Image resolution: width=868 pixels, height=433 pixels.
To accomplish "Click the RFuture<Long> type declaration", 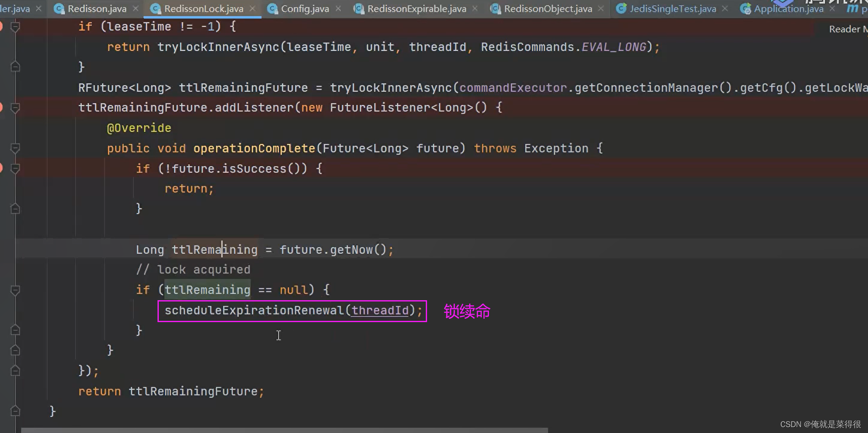I will pos(125,88).
